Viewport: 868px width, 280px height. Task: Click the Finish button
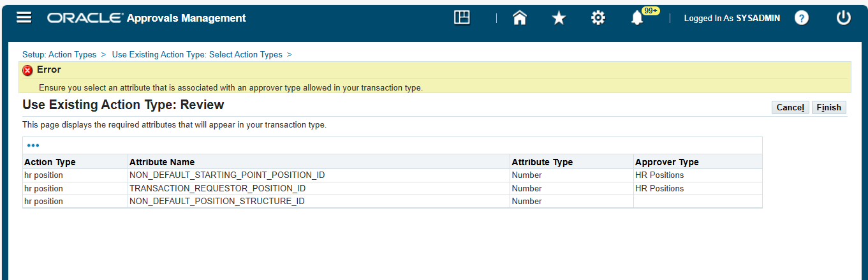coord(828,107)
